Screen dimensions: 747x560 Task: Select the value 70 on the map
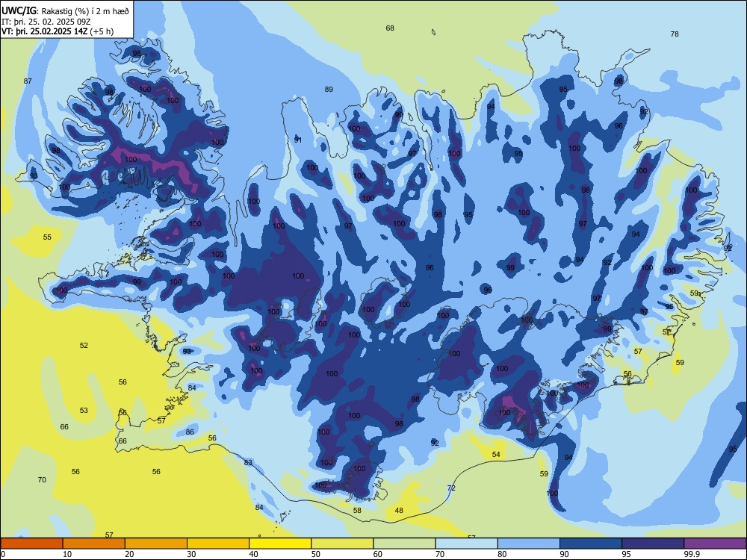tap(42, 479)
